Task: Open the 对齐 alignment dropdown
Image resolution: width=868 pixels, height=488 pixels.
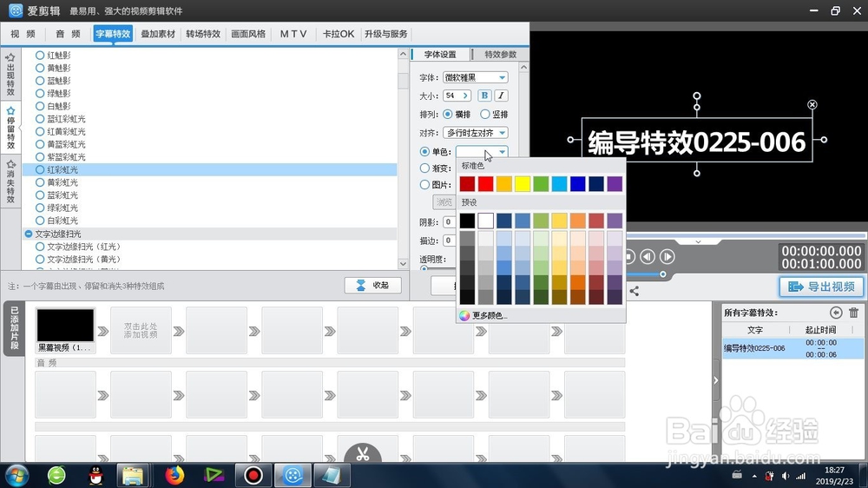Action: click(476, 133)
